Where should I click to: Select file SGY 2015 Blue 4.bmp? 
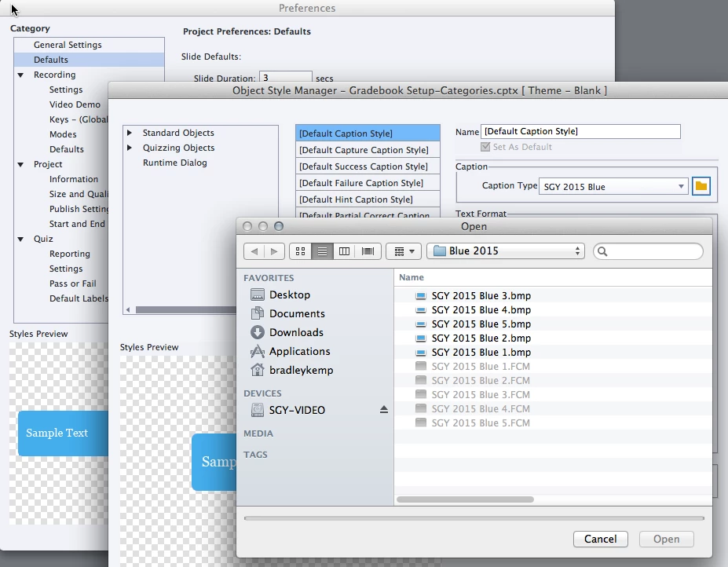(553, 310)
